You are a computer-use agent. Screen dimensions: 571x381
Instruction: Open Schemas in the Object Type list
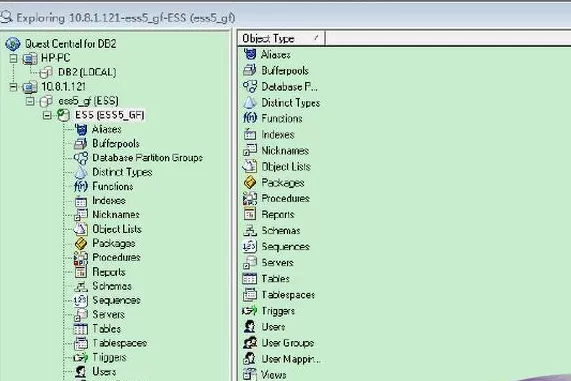point(281,231)
